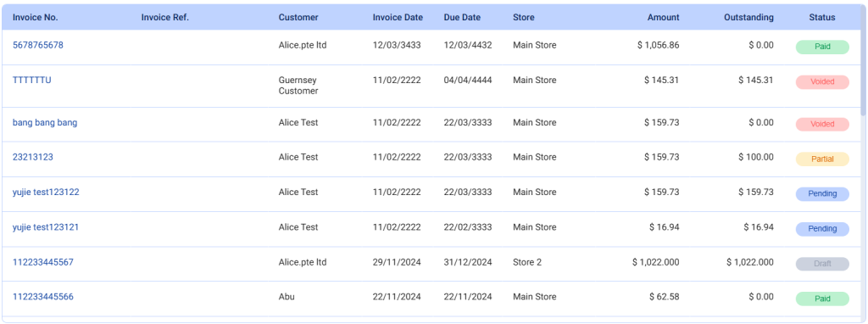Open invoice 5678765678
Screen dimensions: 868x324
[37, 46]
